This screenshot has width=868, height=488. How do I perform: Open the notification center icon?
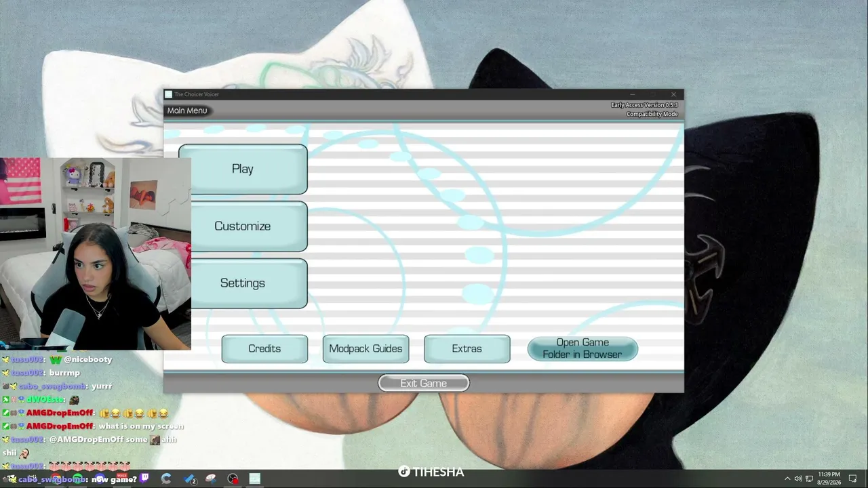tap(853, 479)
